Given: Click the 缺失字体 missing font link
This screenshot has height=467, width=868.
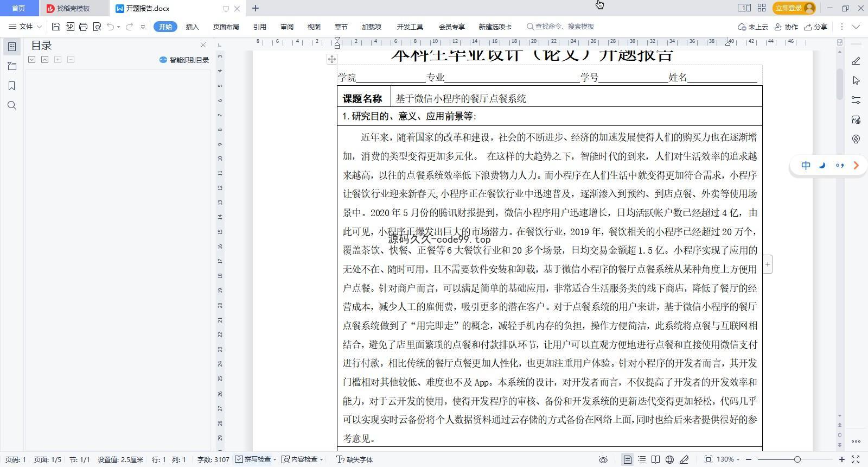Looking at the screenshot, I should tap(355, 459).
